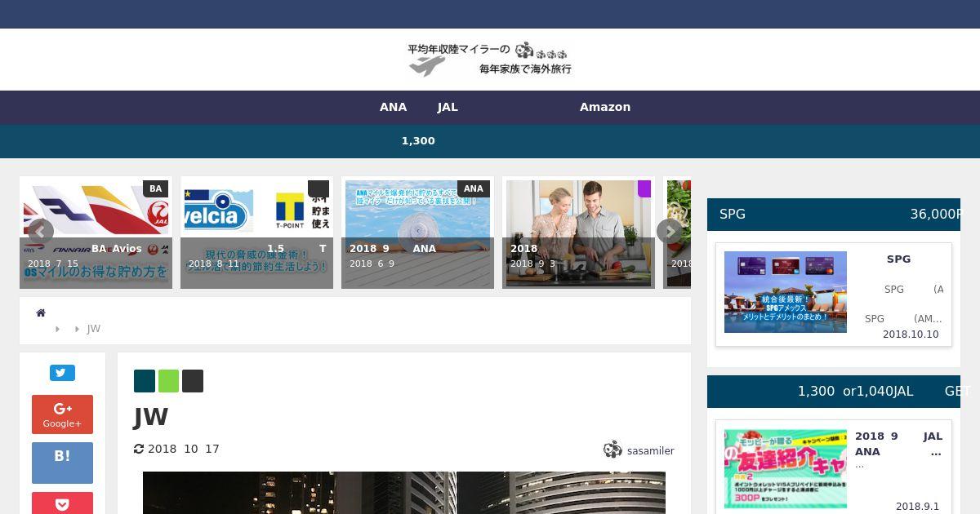This screenshot has height=514, width=980.
Task: Open the Moppy referral campaign thumbnail
Action: tap(786, 469)
